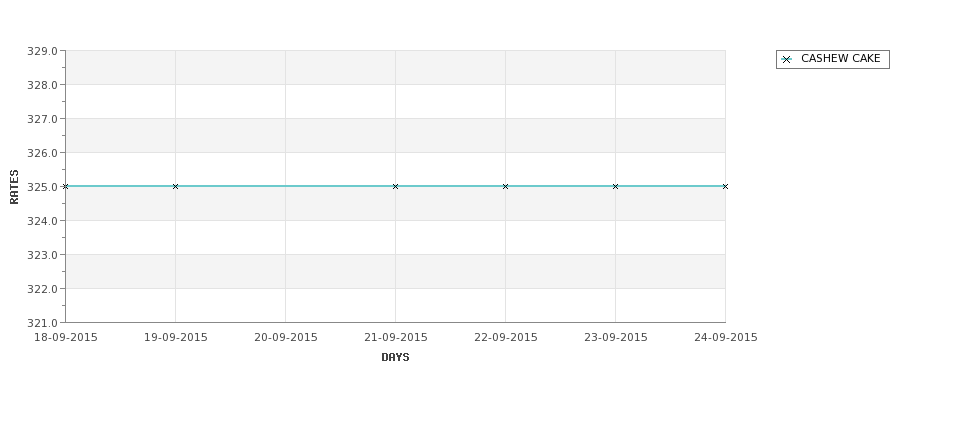This screenshot has width=975, height=429.
Task: Click the DAYS axis title
Action: [395, 357]
